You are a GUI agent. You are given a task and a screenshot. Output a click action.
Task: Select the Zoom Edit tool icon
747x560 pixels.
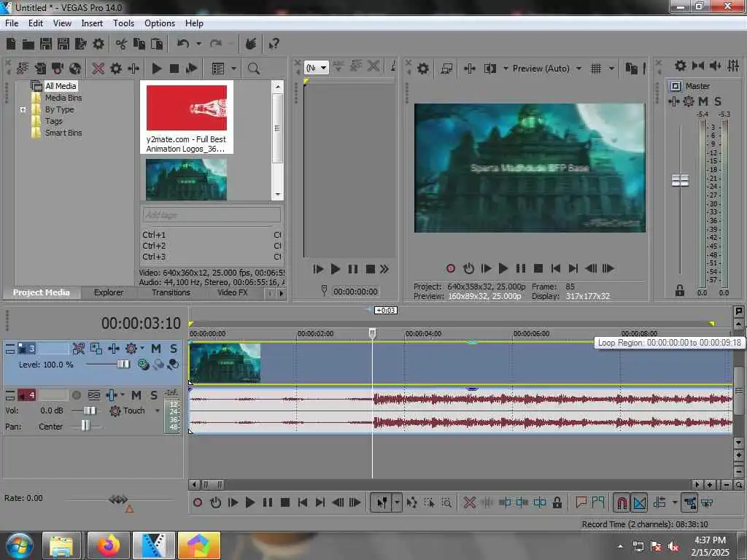click(x=447, y=502)
